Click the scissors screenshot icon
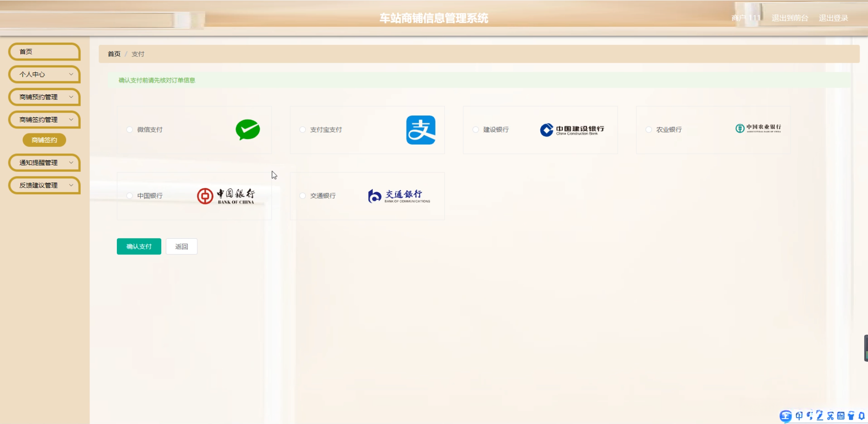Image resolution: width=868 pixels, height=424 pixels. point(831,416)
